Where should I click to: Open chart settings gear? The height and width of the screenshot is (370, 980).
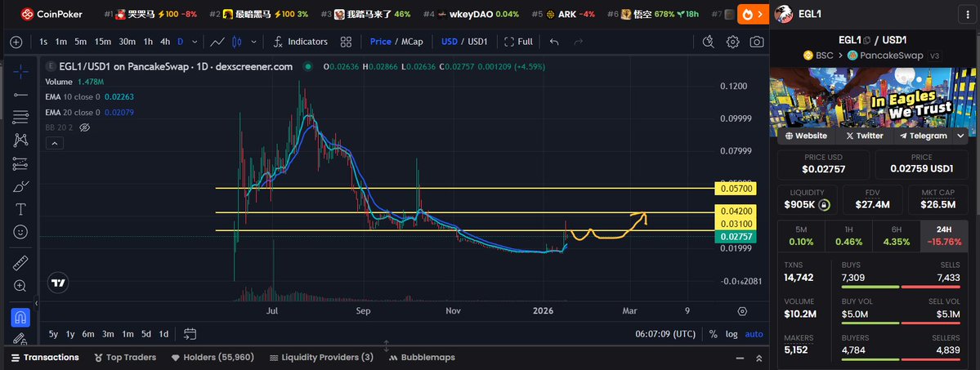tap(733, 42)
